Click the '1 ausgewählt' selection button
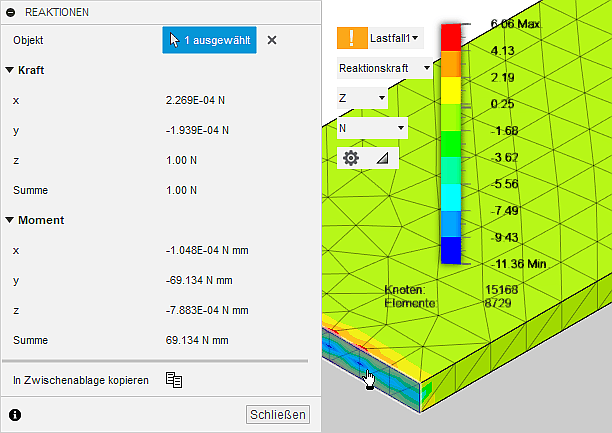612x433 pixels. [210, 40]
